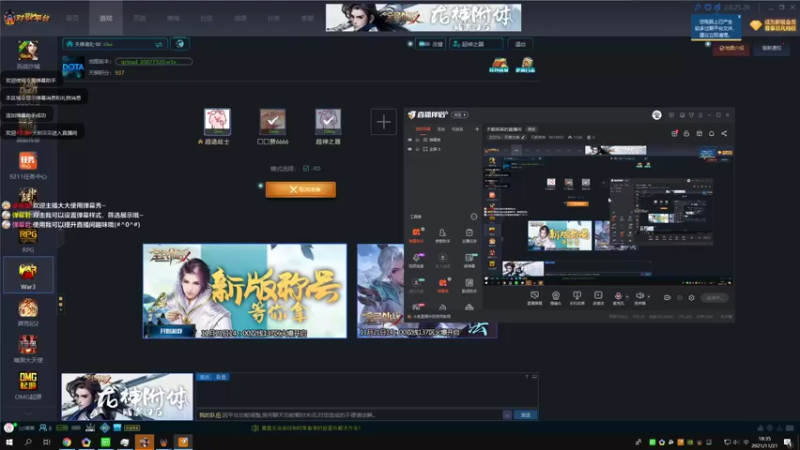Open chat channel dropdown beside send button
This screenshot has width=800, height=450.
pos(507,415)
